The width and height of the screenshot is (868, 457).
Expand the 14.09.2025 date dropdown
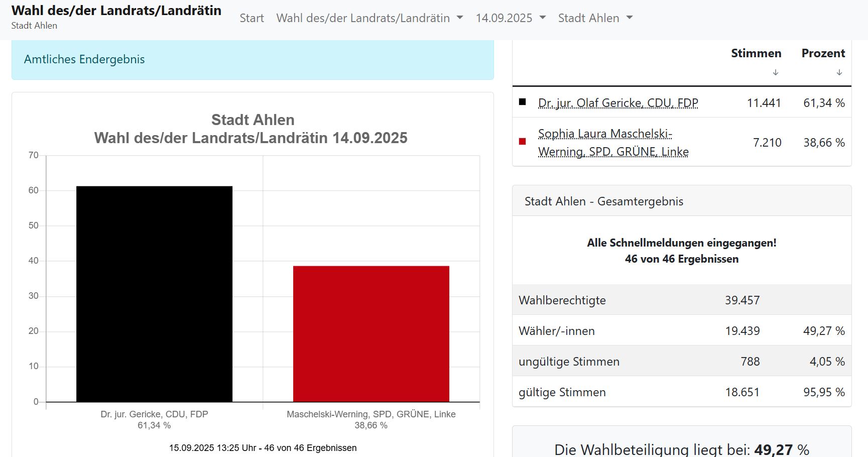(x=510, y=18)
